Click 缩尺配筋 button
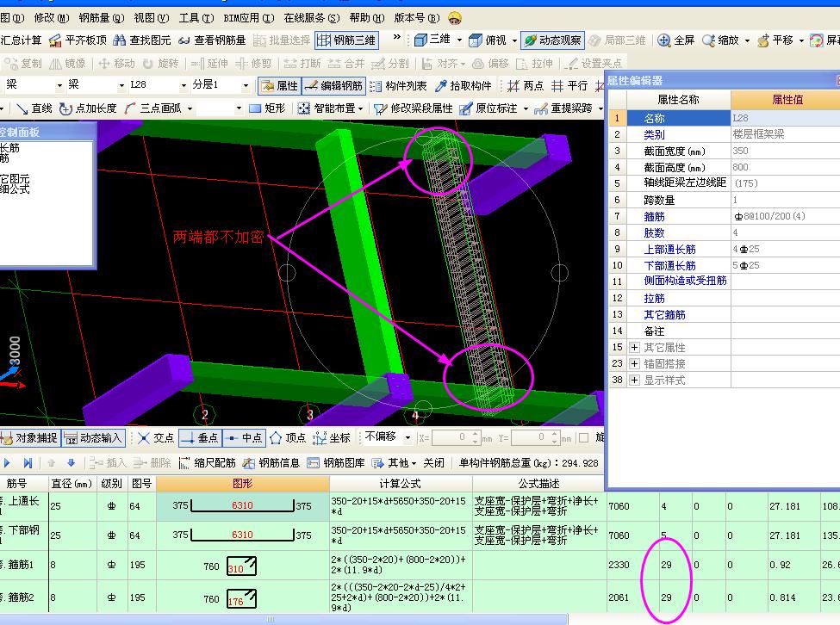Viewport: 840px width, 625px height. click(207, 463)
